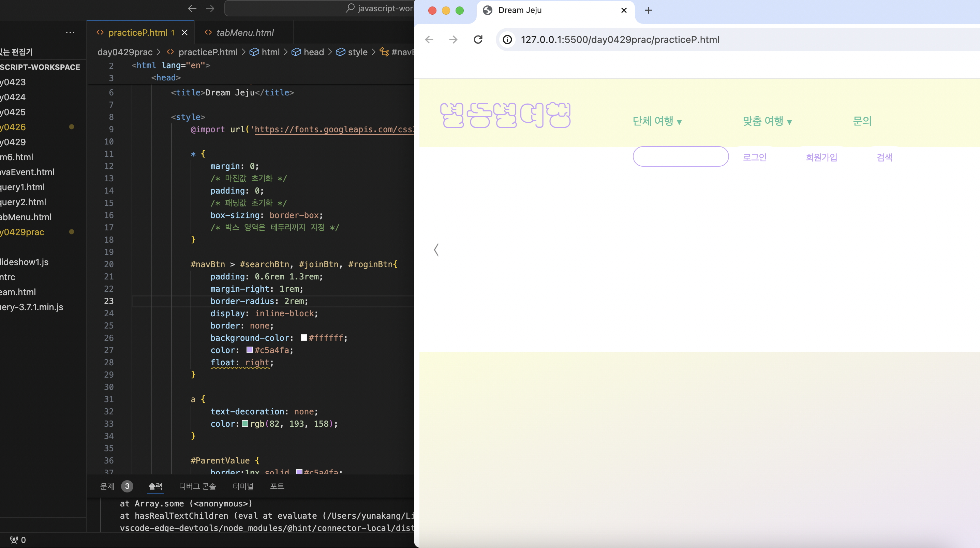Click the 로그인 button on the page
This screenshot has width=980, height=548.
point(755,157)
